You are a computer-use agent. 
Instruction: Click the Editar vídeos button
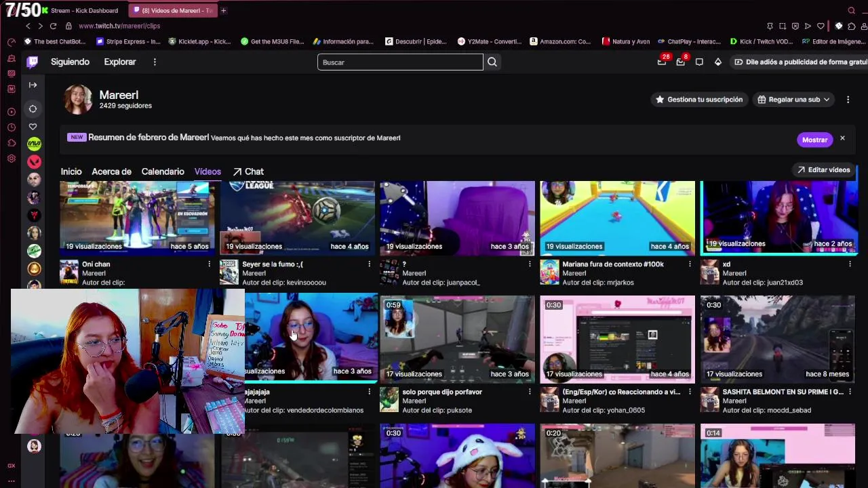point(824,169)
